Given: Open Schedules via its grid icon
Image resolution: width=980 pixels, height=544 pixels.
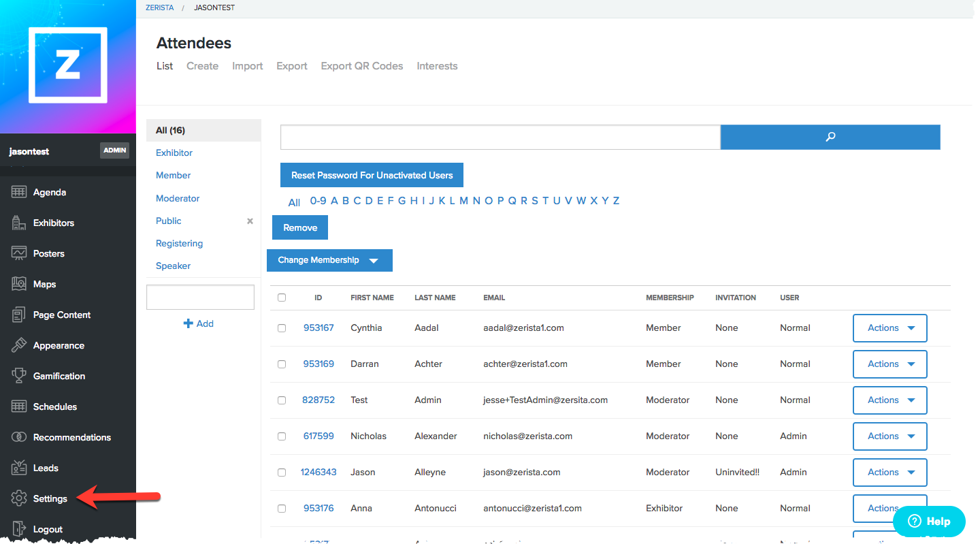Looking at the screenshot, I should [x=19, y=406].
